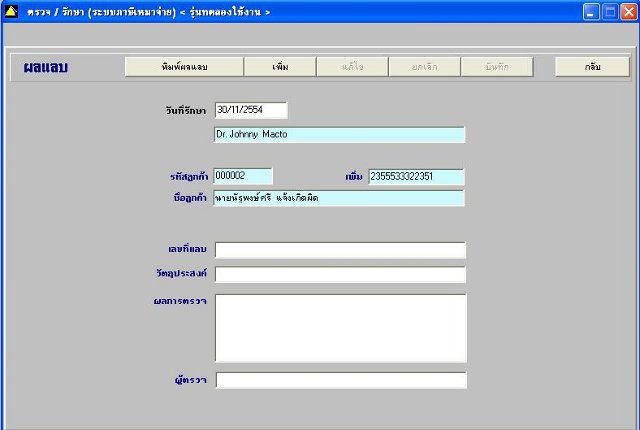Focus the ผู้ตรวจ examiner field
The image size is (640, 430).
[x=341, y=380]
